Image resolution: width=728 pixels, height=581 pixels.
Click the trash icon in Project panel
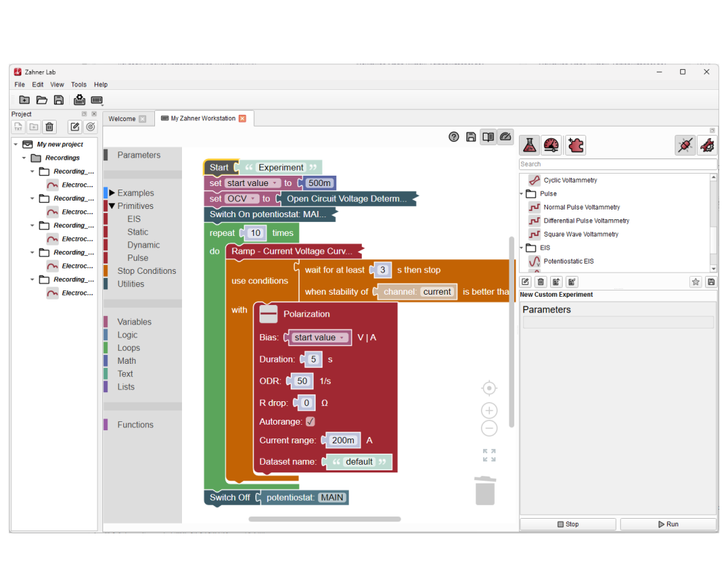pyautogui.click(x=50, y=127)
